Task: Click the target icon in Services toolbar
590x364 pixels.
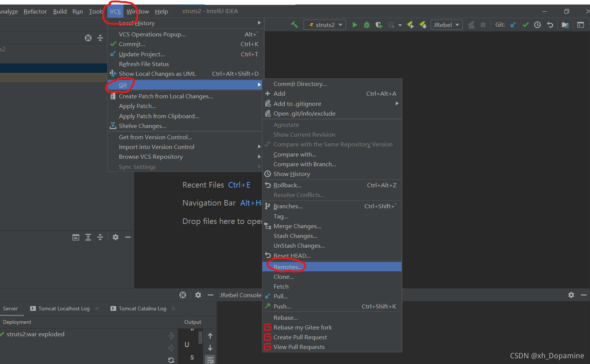Action: point(183,295)
